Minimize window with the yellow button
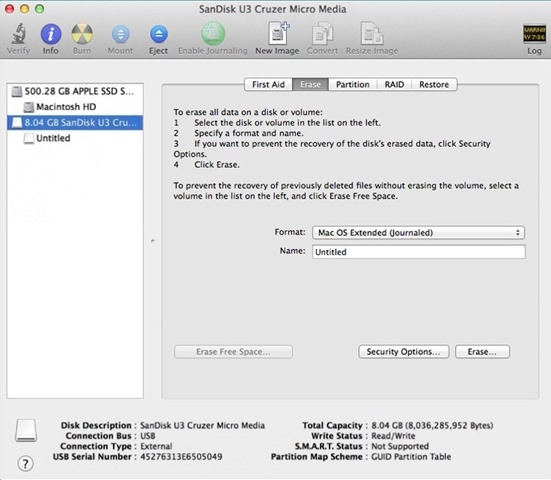The image size is (551, 480). (25, 9)
